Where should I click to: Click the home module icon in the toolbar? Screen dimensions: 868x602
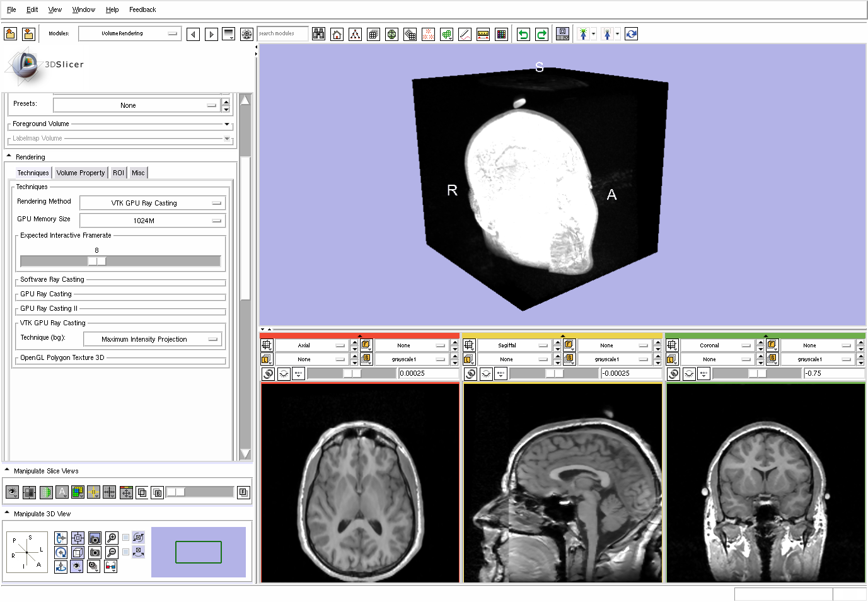tap(337, 34)
